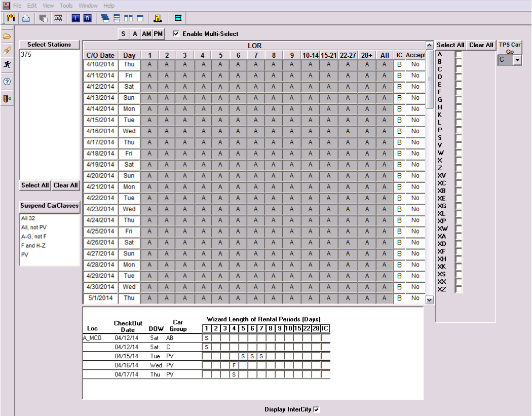532x416 pixels.
Task: Click the C/O Date column header
Action: click(100, 55)
